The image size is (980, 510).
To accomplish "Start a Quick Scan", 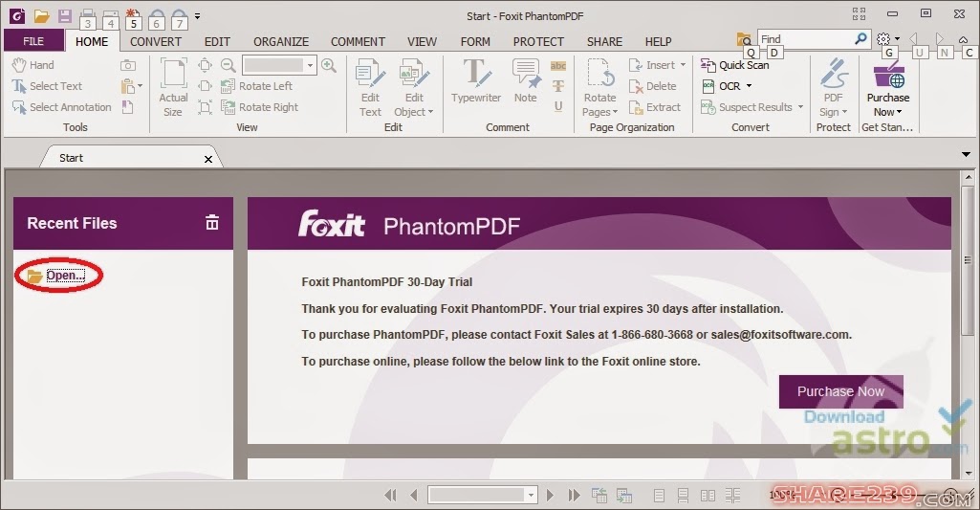I will click(734, 64).
